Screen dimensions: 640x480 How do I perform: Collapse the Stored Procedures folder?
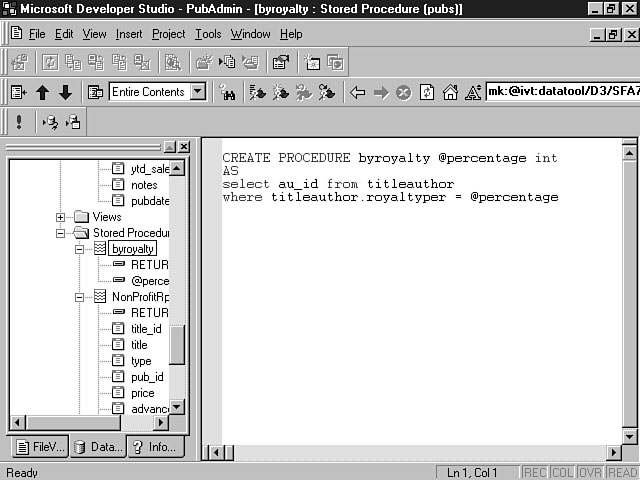61,233
